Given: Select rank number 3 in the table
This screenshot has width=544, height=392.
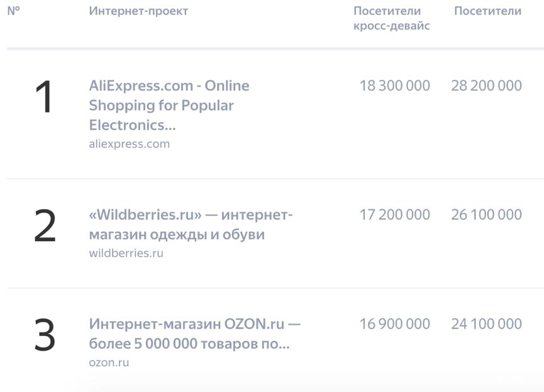Looking at the screenshot, I should (45, 335).
